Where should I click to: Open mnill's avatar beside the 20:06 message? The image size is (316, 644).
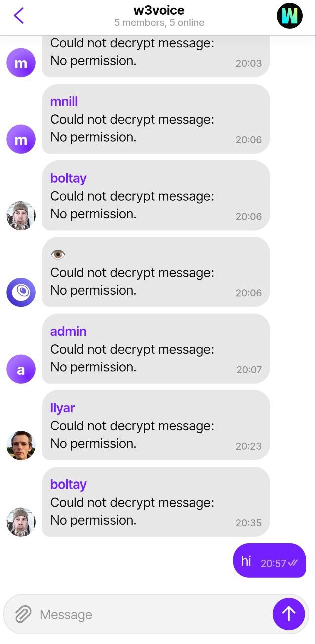[21, 139]
